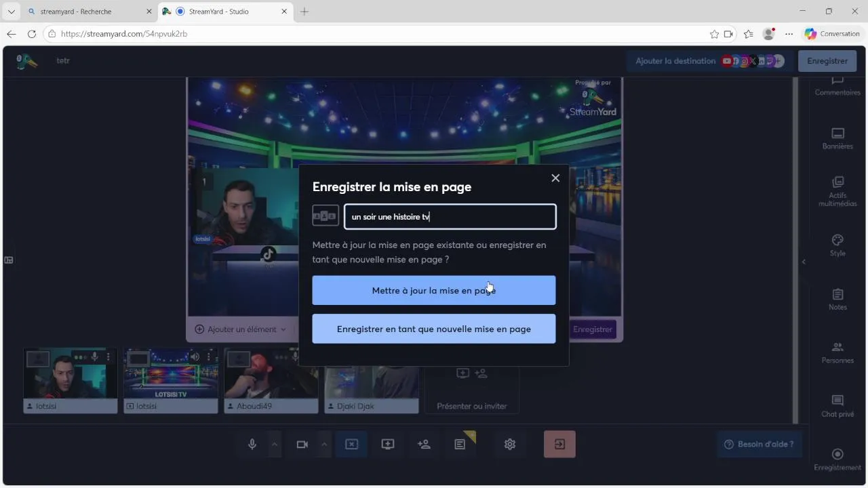
Task: Switch to "streamyard - Recherche" browser tab
Action: point(88,12)
